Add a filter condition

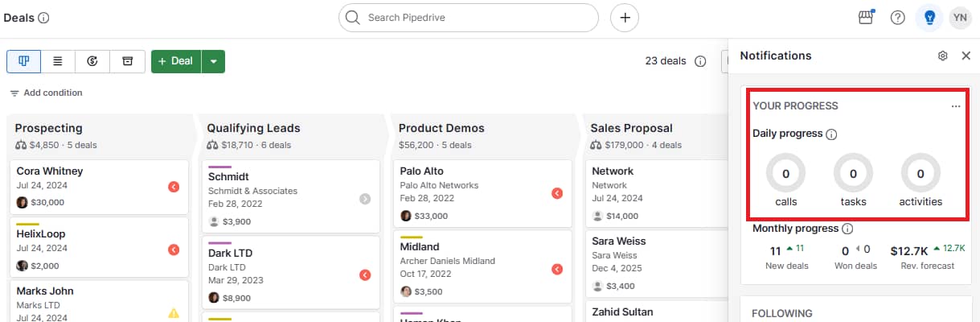click(x=46, y=93)
